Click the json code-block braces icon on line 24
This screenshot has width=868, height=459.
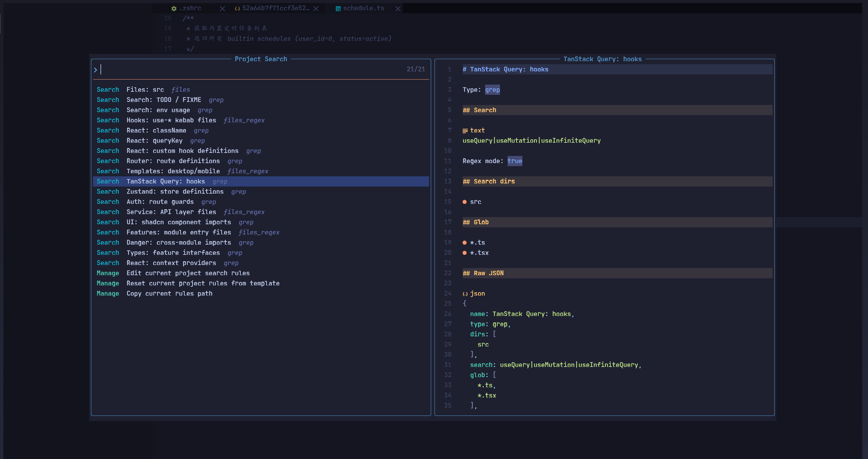click(465, 294)
